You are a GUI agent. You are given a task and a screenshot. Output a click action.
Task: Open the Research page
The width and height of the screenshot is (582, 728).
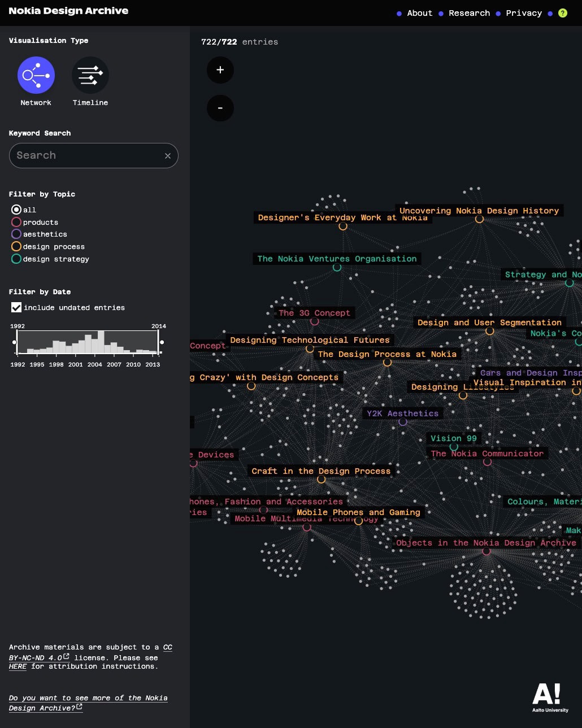(x=469, y=13)
